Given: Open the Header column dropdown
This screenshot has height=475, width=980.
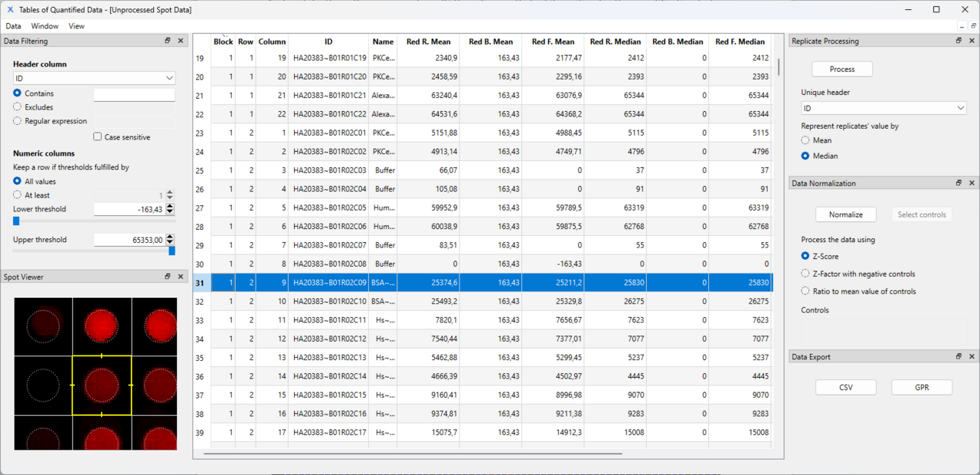Looking at the screenshot, I should pos(168,77).
